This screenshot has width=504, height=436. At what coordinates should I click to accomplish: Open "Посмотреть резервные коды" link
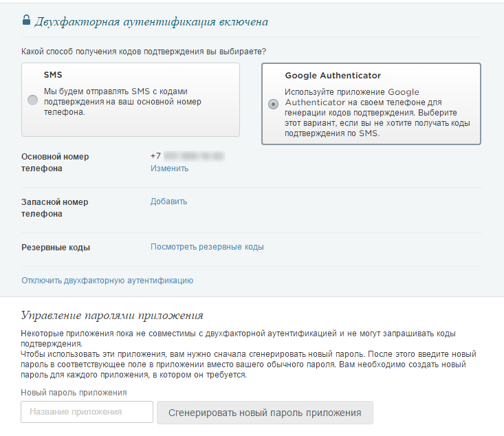208,247
